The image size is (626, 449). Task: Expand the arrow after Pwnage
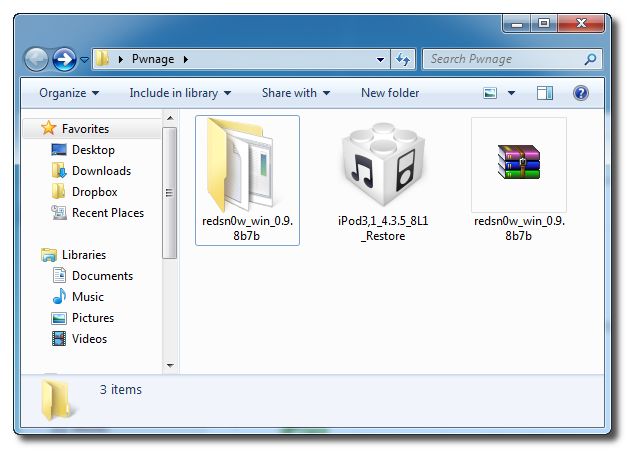pos(186,59)
